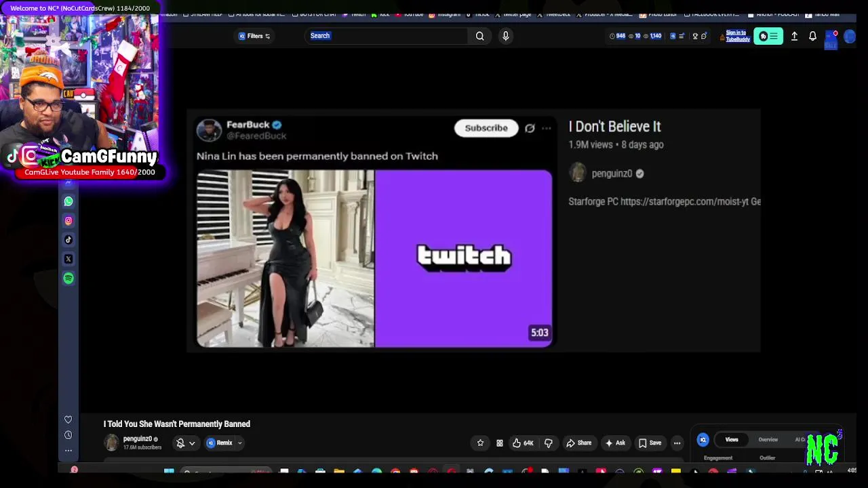The height and width of the screenshot is (488, 868).
Task: Like the video (64K)
Action: coord(522,443)
